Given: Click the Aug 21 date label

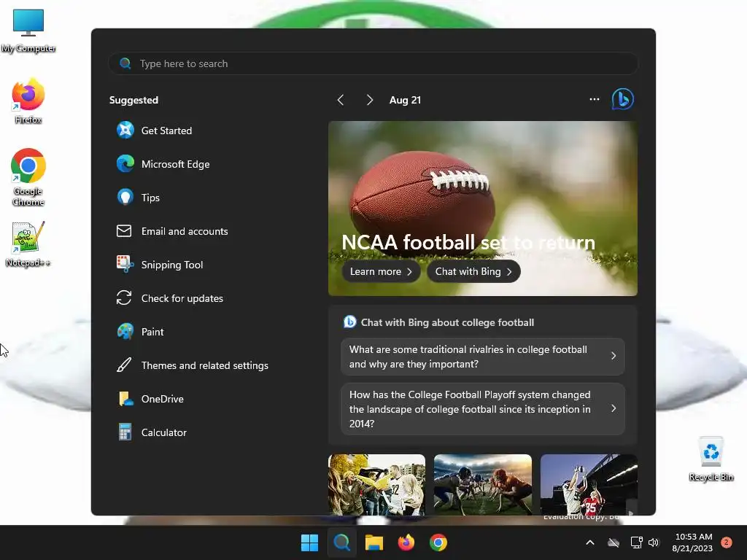Looking at the screenshot, I should pos(405,100).
